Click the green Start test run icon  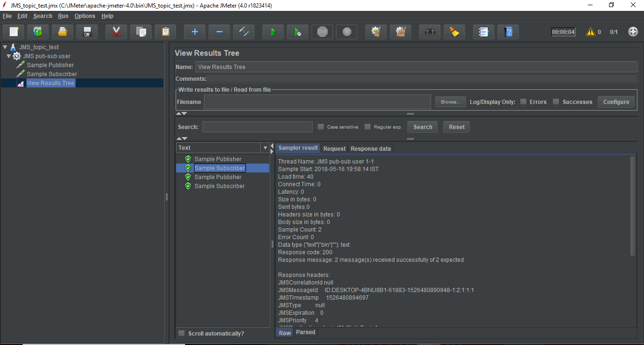(273, 32)
